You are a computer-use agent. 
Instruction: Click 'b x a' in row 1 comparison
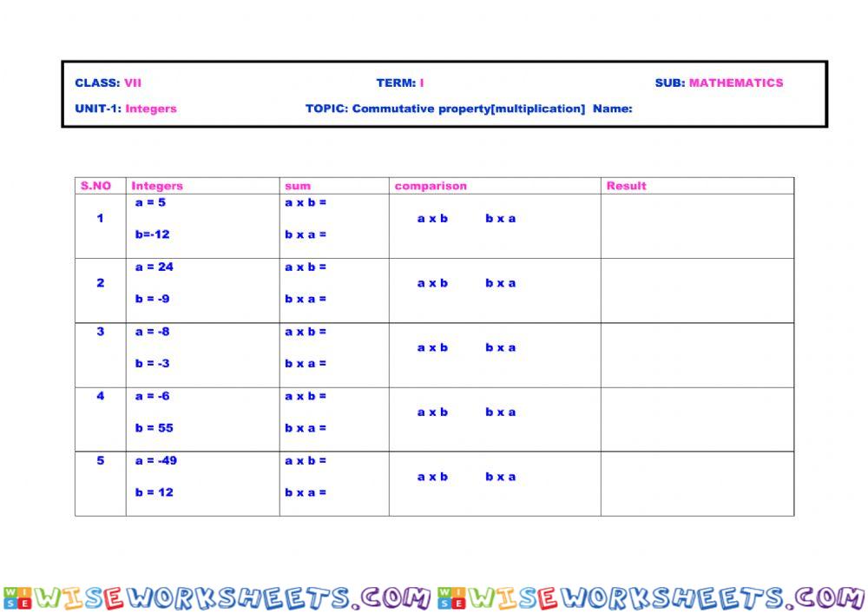[501, 219]
